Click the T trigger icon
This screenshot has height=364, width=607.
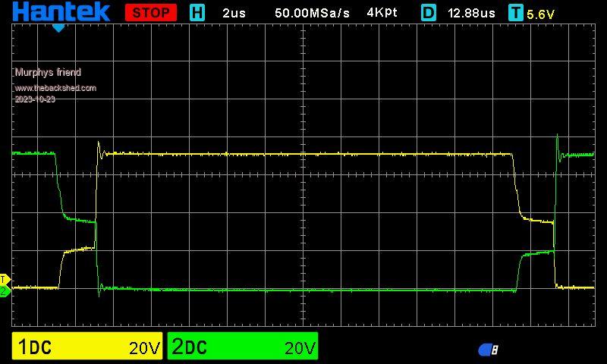[516, 13]
